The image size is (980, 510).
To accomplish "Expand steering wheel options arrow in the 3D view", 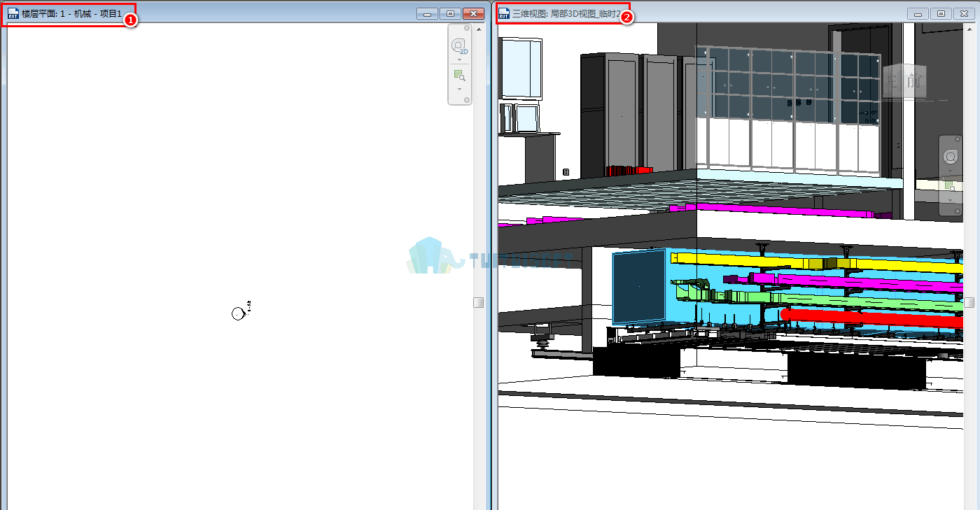I will [x=951, y=170].
